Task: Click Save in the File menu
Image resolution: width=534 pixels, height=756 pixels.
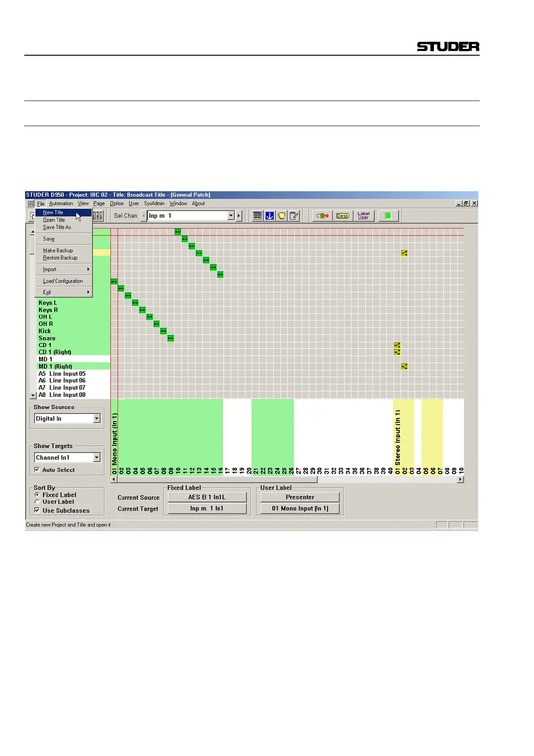Action: pyautogui.click(x=64, y=239)
